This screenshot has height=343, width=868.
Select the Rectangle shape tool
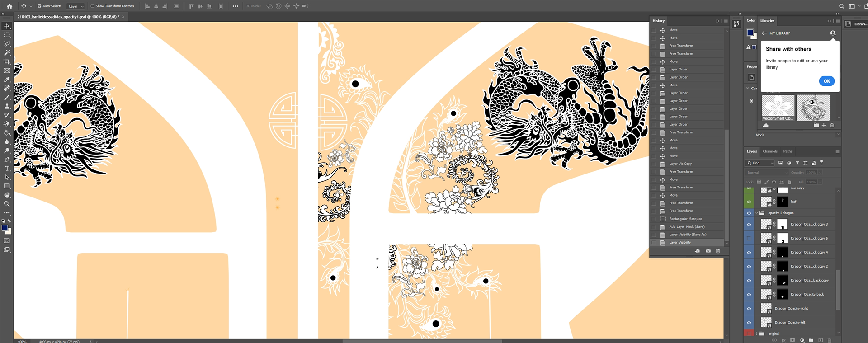click(7, 186)
